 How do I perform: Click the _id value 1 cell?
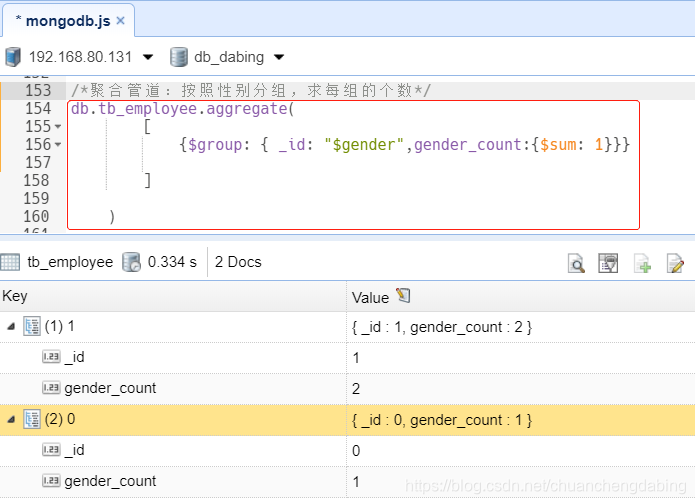click(521, 358)
